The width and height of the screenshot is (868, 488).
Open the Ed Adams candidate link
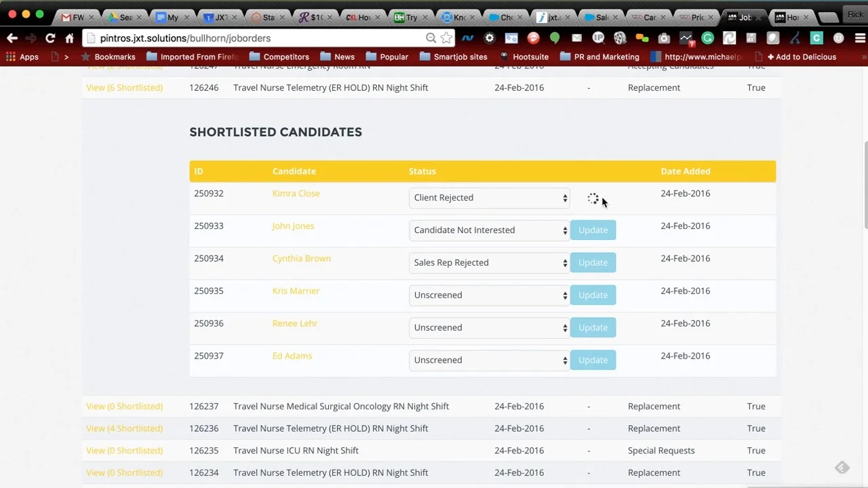292,357
